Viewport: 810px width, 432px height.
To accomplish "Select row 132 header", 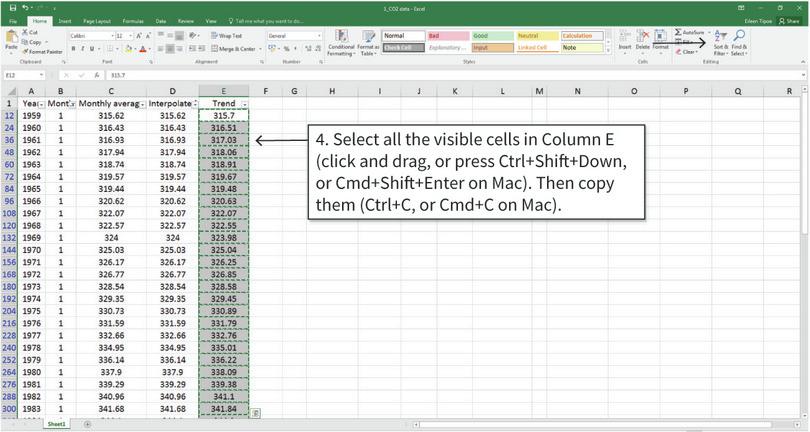I will pyautogui.click(x=9, y=238).
